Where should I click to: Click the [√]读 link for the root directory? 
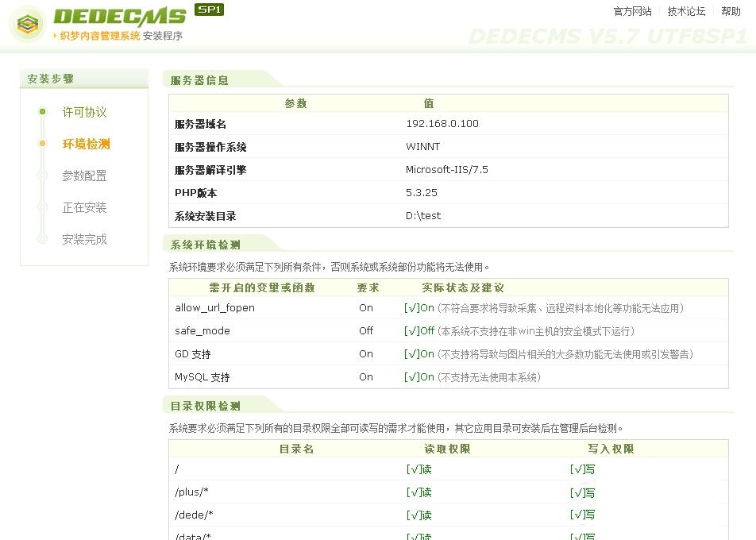[x=418, y=469]
